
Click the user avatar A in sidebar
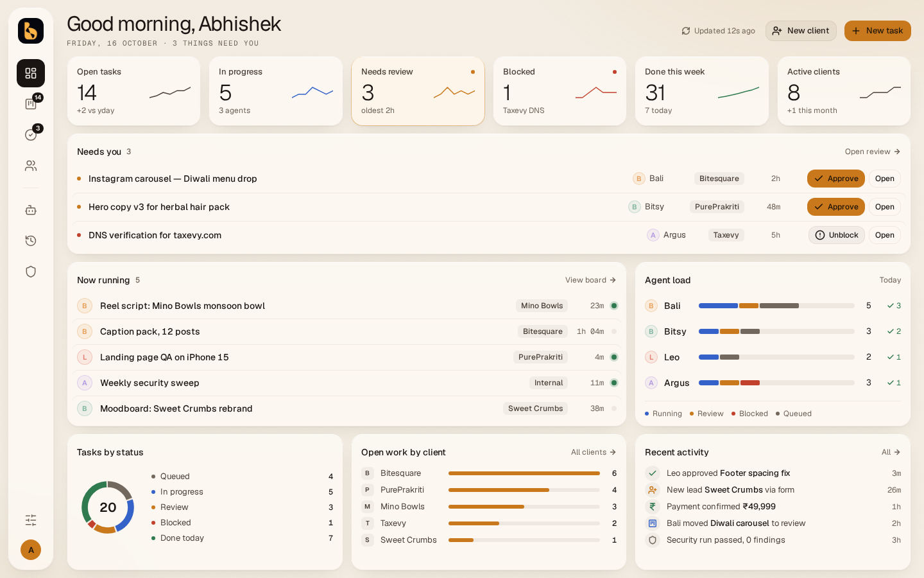tap(31, 550)
